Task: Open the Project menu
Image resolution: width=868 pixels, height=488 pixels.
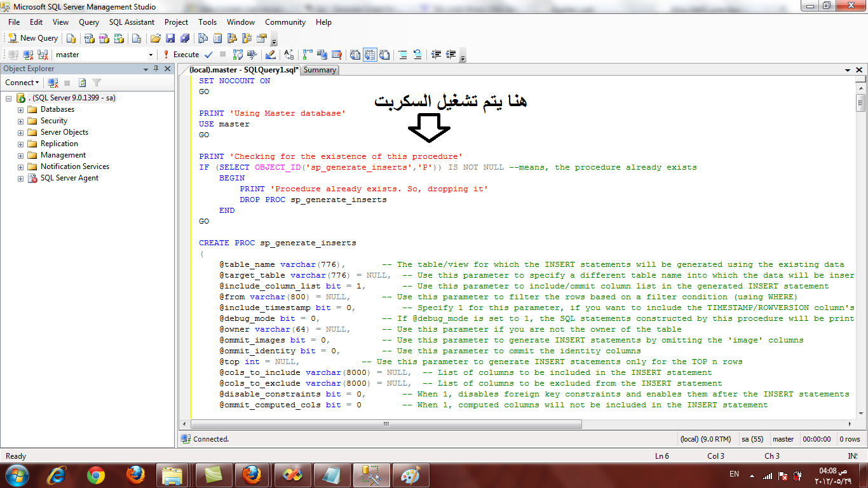Action: click(x=177, y=22)
